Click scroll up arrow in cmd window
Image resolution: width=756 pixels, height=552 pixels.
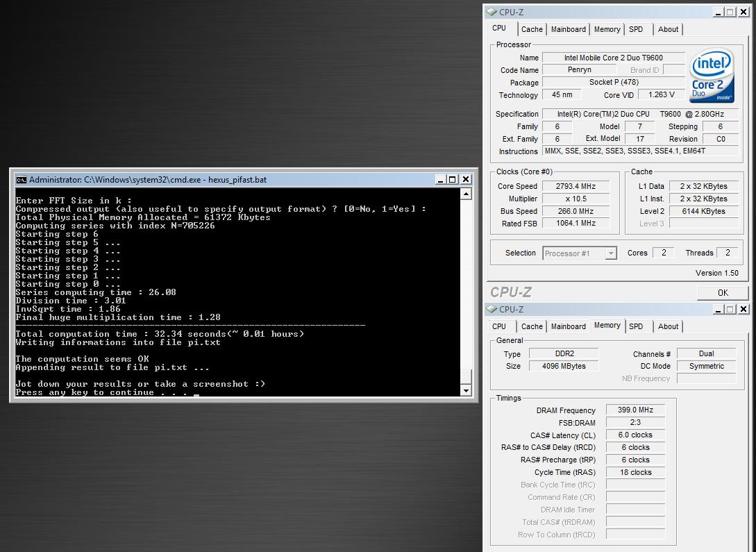pyautogui.click(x=466, y=194)
